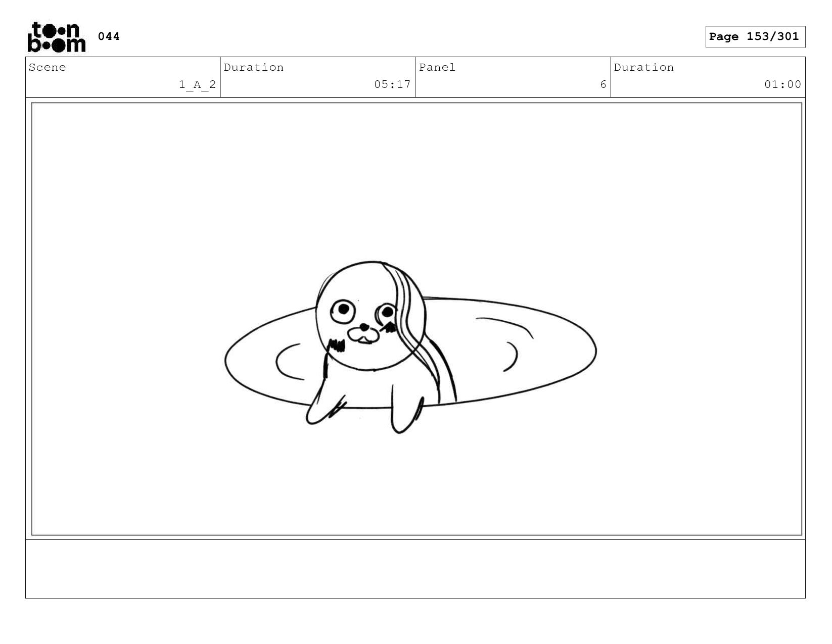The image size is (832, 644).
Task: Click the scene Duration label
Action: pos(254,67)
